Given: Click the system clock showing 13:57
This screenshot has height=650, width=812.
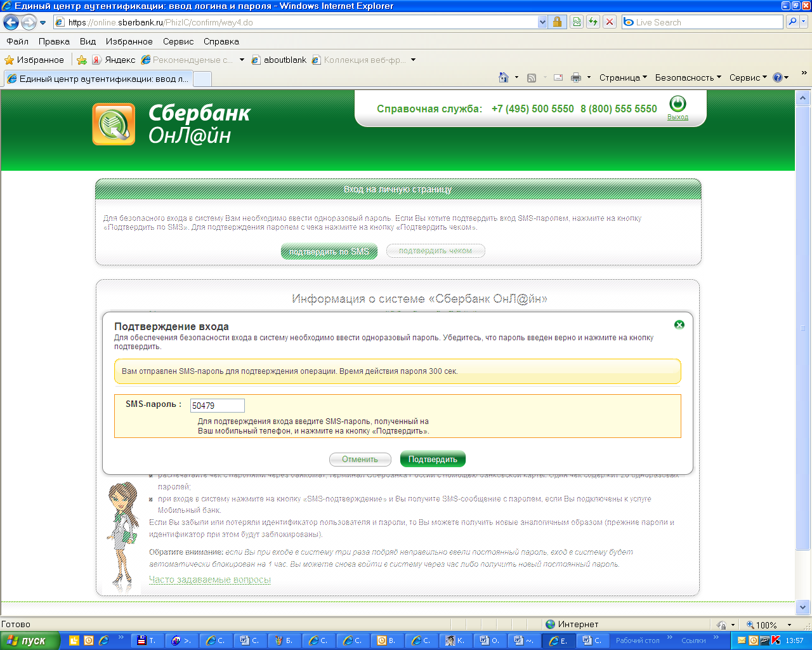Looking at the screenshot, I should (x=794, y=640).
